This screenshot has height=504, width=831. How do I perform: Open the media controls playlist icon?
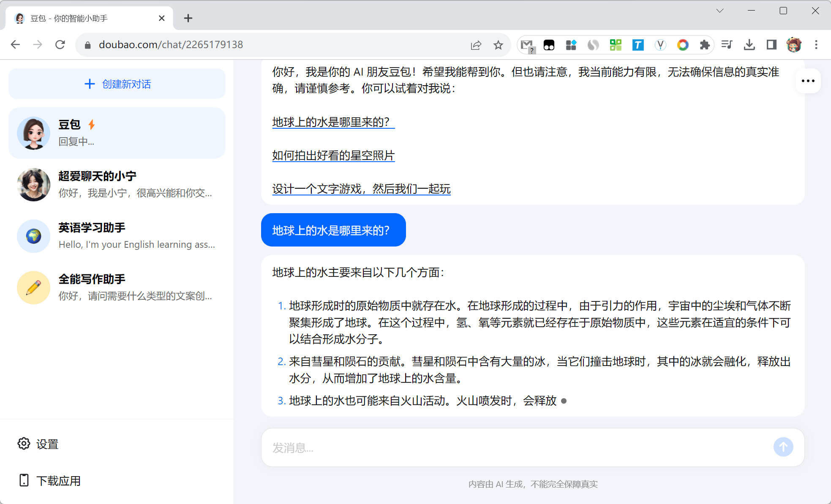click(727, 45)
